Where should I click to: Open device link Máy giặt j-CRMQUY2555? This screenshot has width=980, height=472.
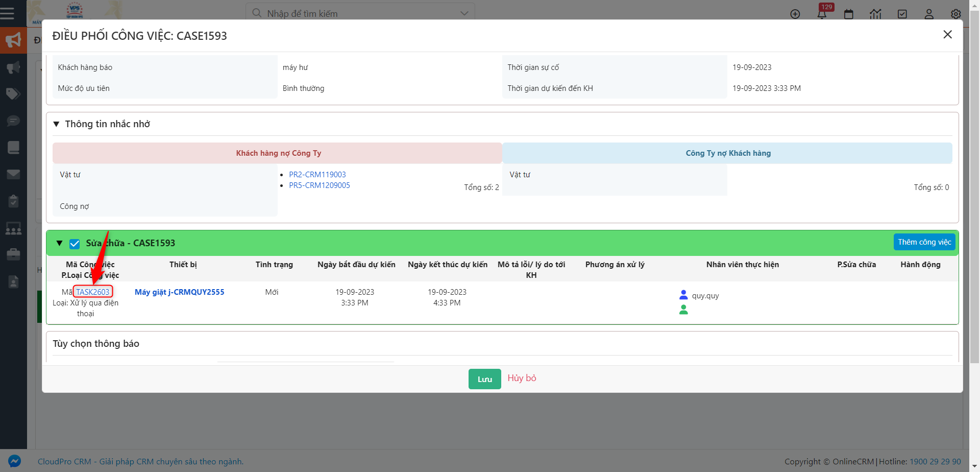(x=180, y=292)
